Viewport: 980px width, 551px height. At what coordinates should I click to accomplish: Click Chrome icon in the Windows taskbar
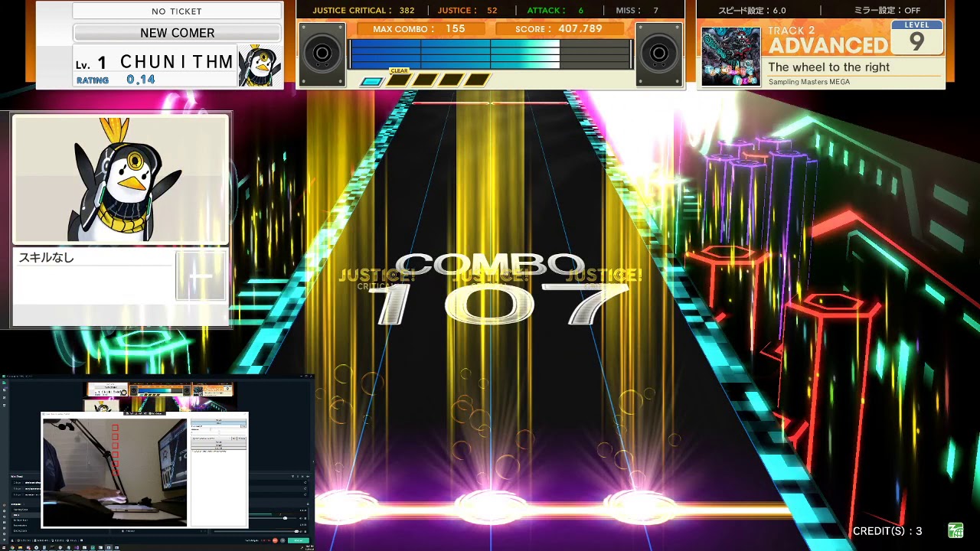(x=12, y=548)
